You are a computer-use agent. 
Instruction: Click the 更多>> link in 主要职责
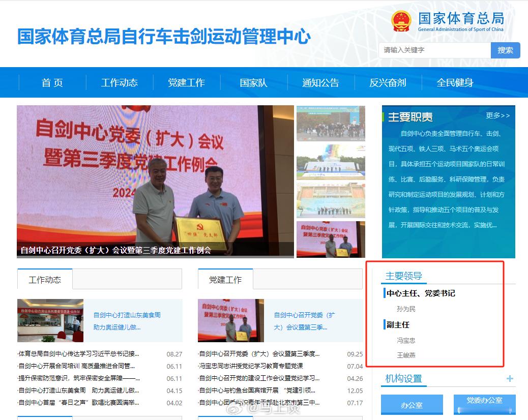pyautogui.click(x=497, y=115)
